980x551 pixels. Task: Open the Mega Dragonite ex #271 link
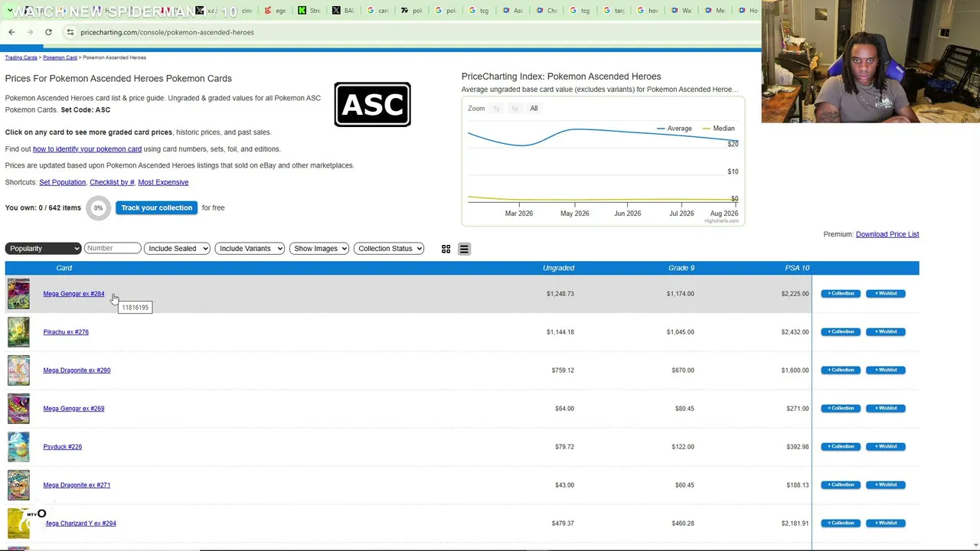[77, 485]
